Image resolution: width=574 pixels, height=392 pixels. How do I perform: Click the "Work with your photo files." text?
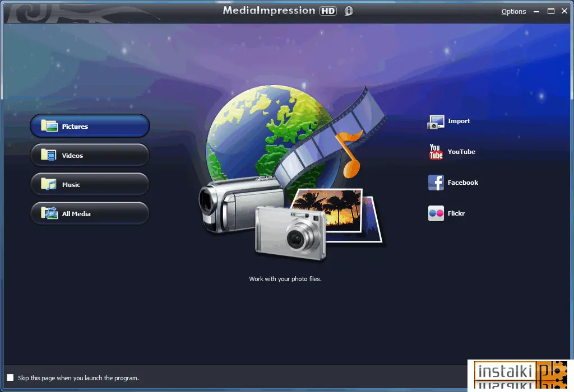click(x=285, y=279)
